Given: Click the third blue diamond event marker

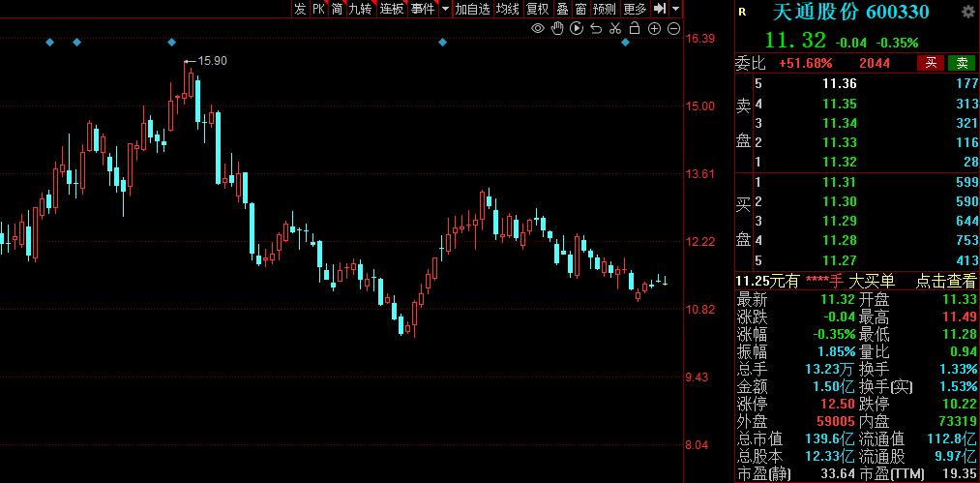Looking at the screenshot, I should (x=172, y=42).
